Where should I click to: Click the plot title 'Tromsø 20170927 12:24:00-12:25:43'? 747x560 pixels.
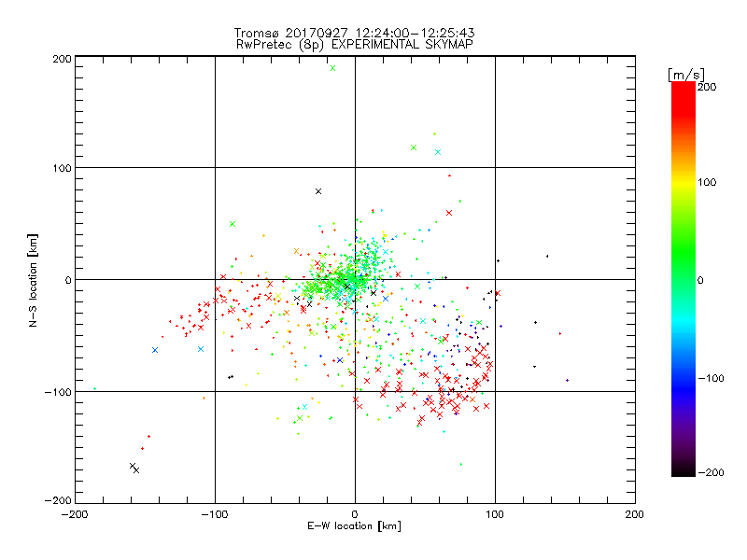tap(354, 33)
